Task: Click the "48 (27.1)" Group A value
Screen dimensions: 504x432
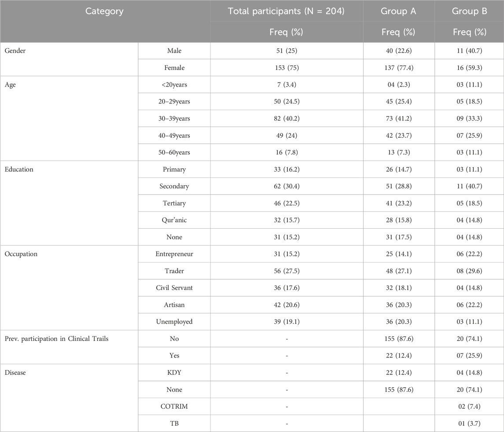Action: [399, 271]
